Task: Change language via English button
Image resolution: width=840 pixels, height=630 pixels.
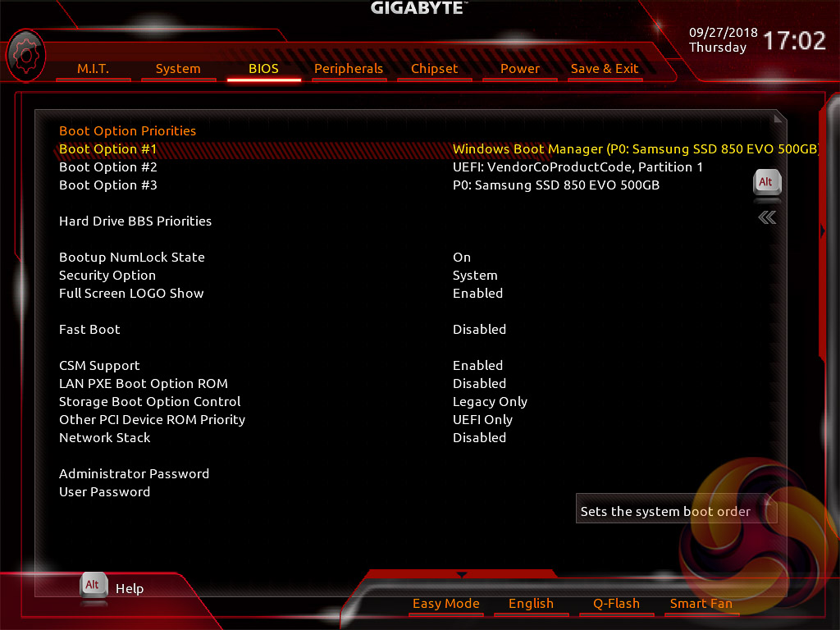Action: pos(531,604)
